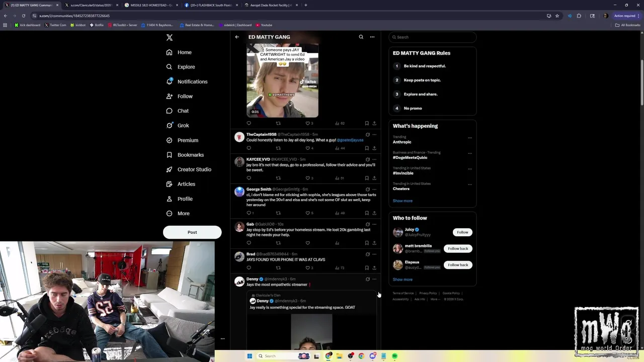This screenshot has width=644, height=362.
Task: Click the X search input field
Action: click(432, 37)
